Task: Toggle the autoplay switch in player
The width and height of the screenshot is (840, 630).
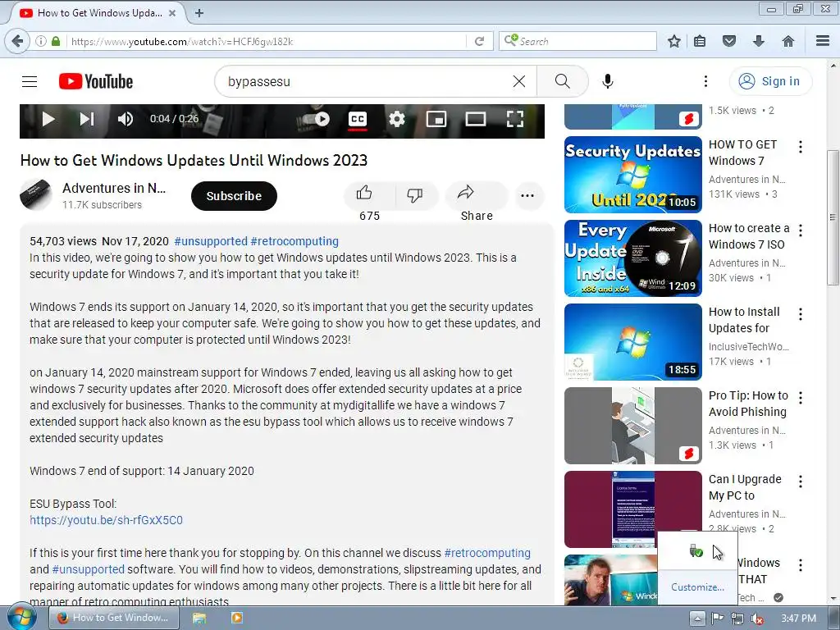Action: coord(315,119)
